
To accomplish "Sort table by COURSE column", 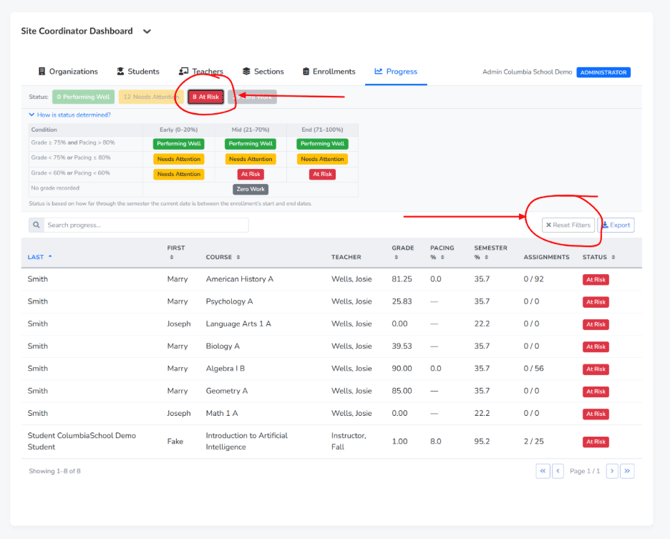I will coord(223,257).
